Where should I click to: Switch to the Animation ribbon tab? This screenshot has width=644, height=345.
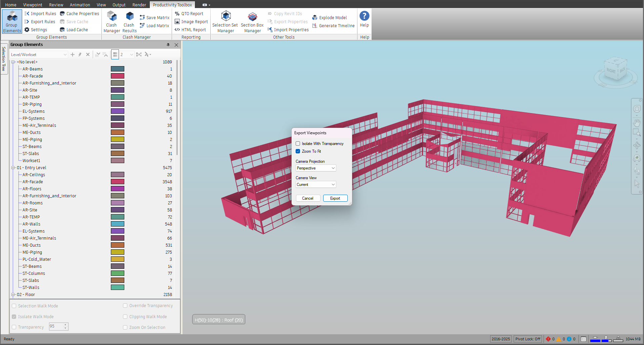pos(80,5)
